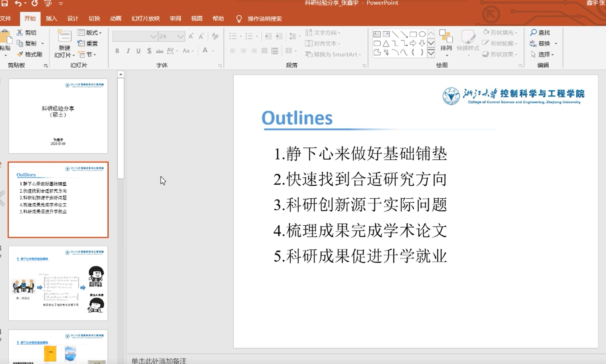Image resolution: width=606 pixels, height=364 pixels.
Task: Click the Format Painter (格式刷) icon
Action: pos(20,54)
